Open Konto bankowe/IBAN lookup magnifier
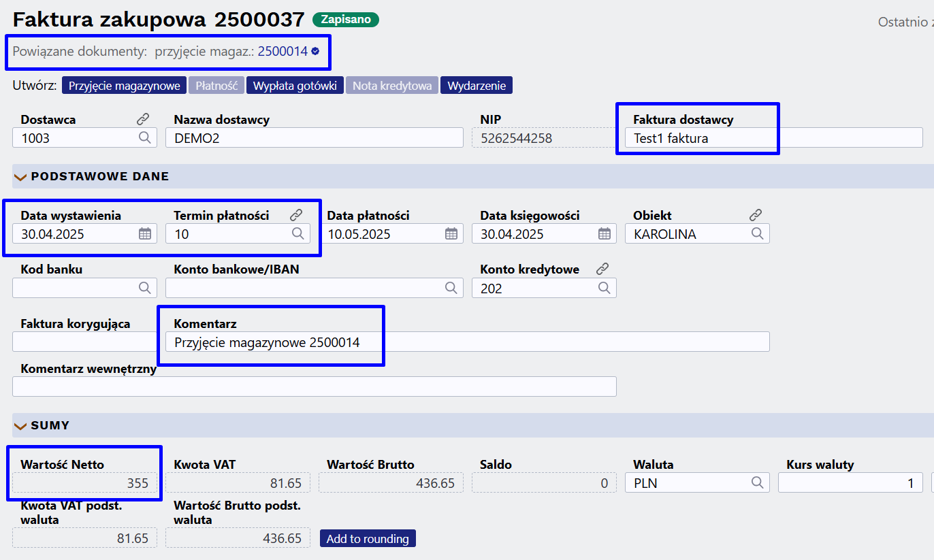934x560 pixels. (451, 288)
